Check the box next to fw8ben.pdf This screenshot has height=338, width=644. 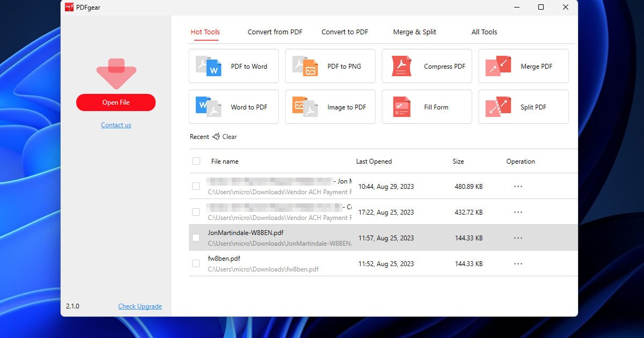coord(196,263)
